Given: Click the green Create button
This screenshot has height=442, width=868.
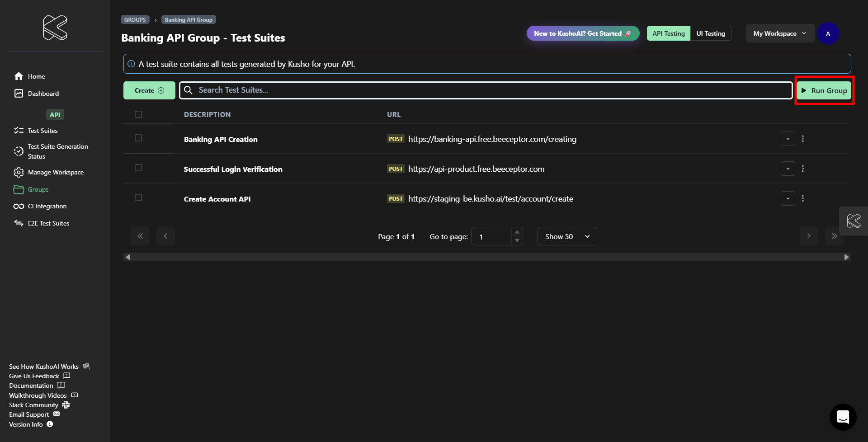Looking at the screenshot, I should [x=149, y=90].
